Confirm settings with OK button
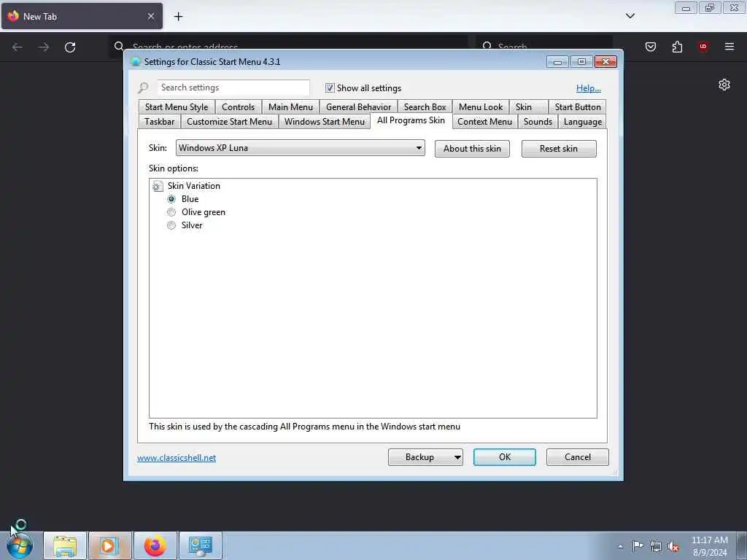The image size is (747, 560). coord(505,457)
